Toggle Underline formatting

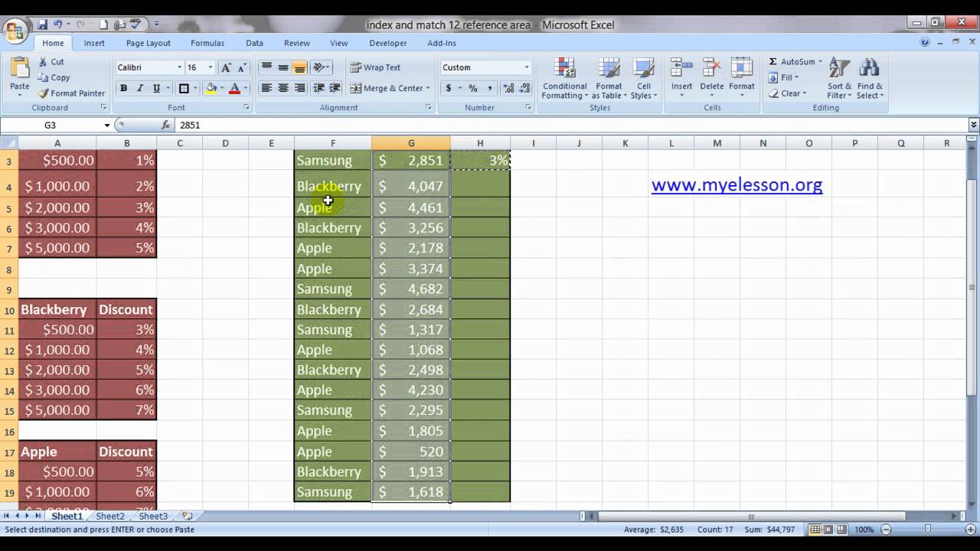tap(156, 88)
